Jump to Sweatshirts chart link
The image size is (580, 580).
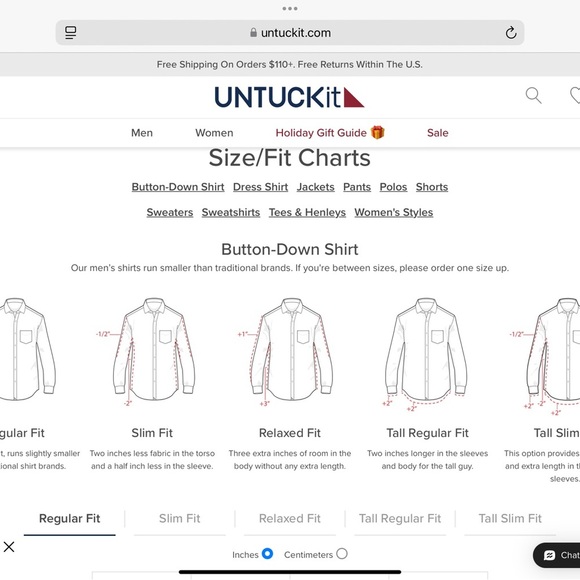[231, 212]
